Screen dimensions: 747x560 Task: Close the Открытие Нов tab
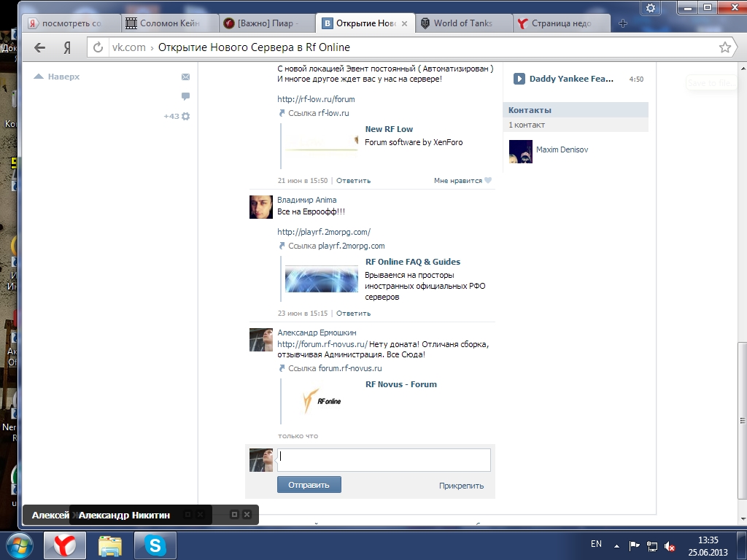click(x=404, y=23)
